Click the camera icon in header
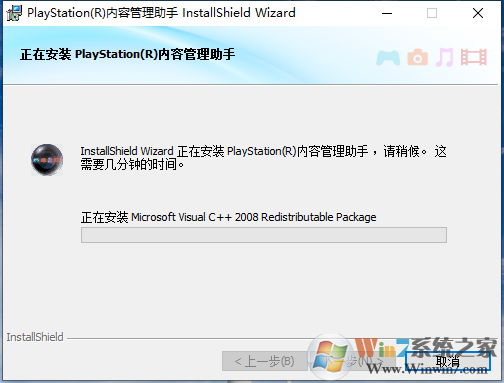 417,57
